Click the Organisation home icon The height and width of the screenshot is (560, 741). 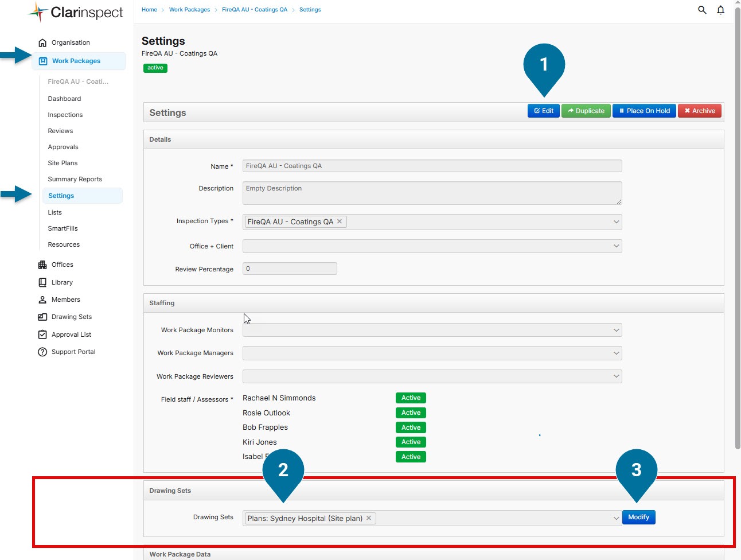[x=42, y=42]
